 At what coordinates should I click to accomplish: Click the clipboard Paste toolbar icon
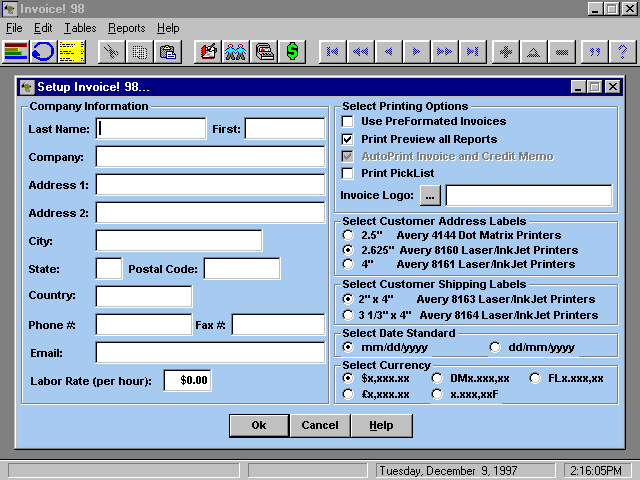(x=167, y=51)
